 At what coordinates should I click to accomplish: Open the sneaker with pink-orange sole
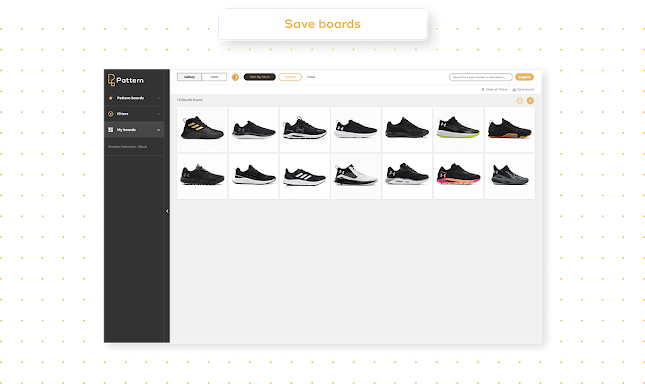click(458, 176)
